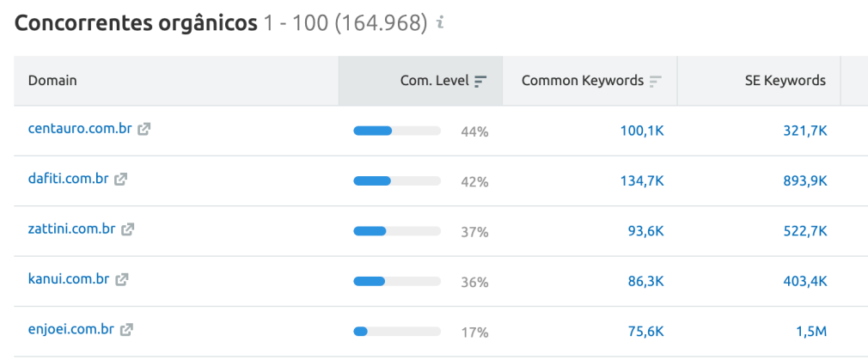Screen dimensions: 868x360
Task: Open zattini's 522,7K SE keywords value
Action: (805, 231)
